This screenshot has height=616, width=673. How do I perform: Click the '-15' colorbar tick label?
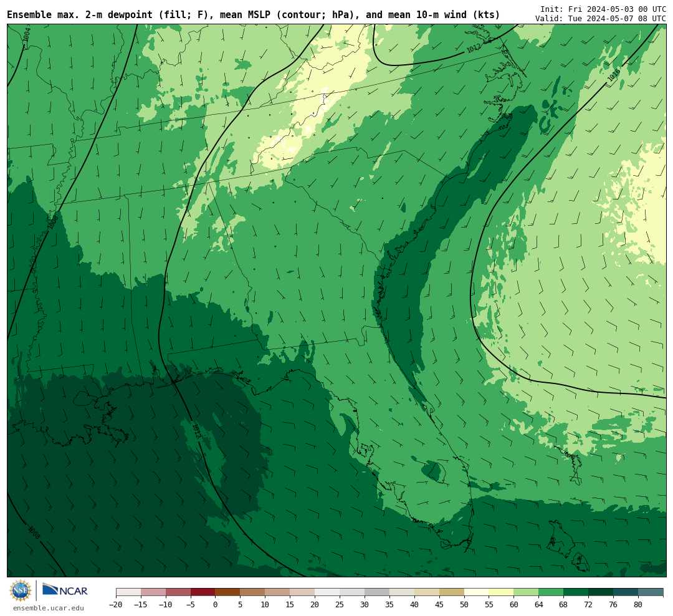(141, 605)
